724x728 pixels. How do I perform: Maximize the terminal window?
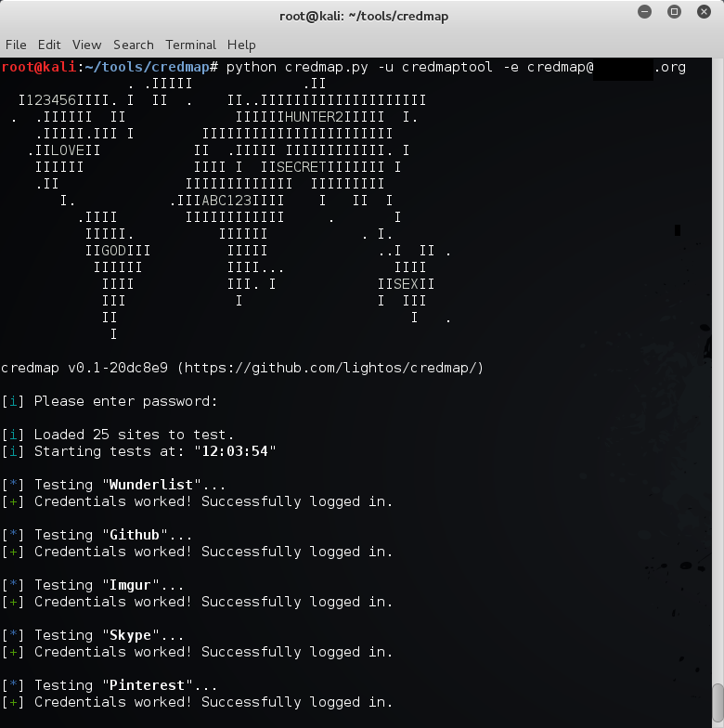(674, 11)
